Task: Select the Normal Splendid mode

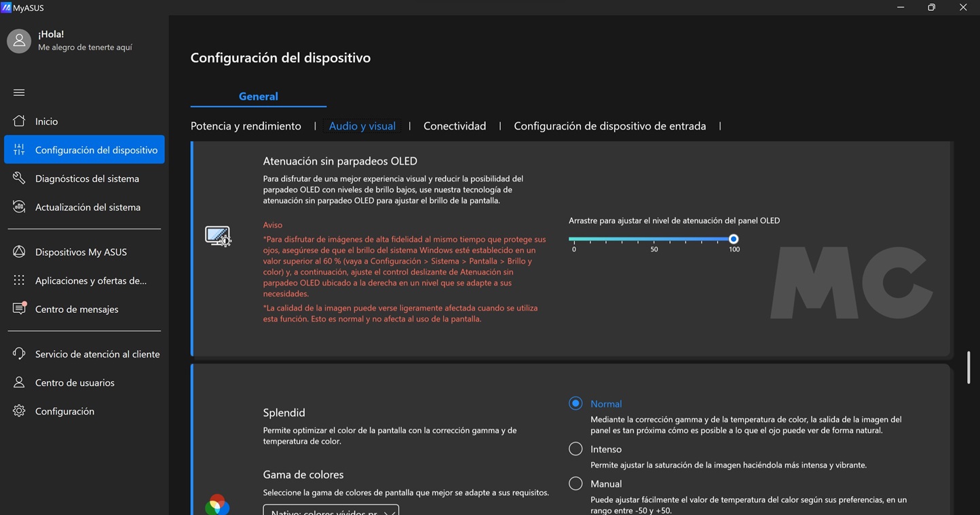Action: pos(576,404)
